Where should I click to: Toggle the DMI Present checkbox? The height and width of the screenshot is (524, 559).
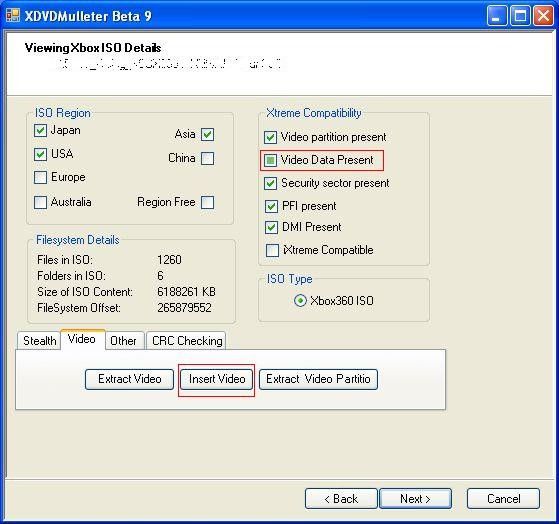pyautogui.click(x=271, y=227)
